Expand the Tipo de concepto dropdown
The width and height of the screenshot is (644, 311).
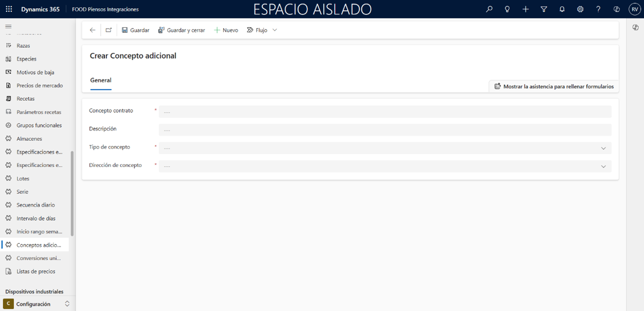pos(603,148)
